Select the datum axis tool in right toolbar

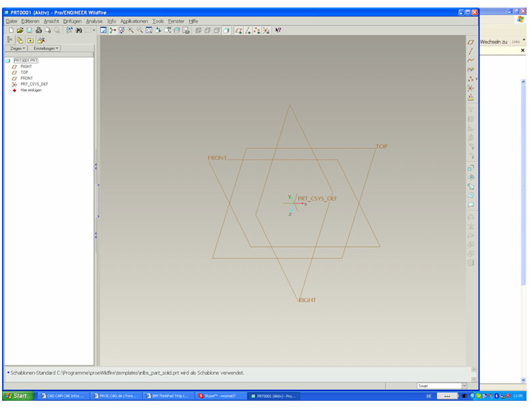click(x=471, y=51)
